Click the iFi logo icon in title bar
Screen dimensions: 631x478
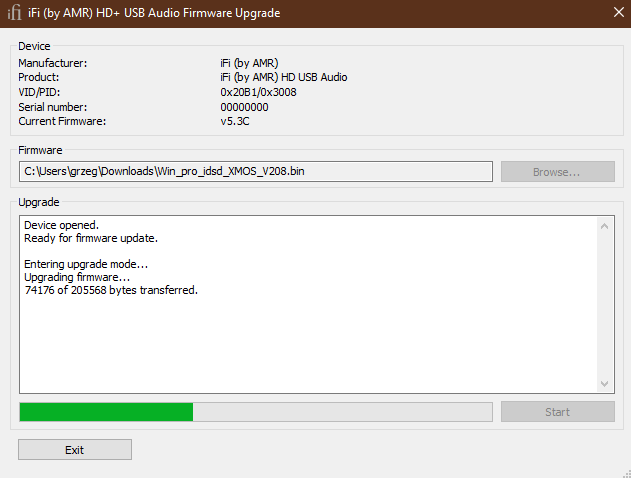coord(14,12)
